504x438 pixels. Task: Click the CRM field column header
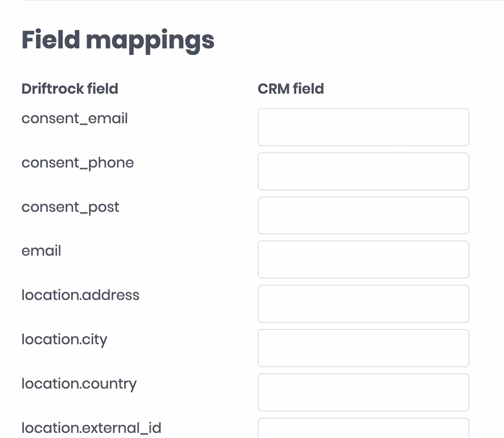tap(291, 89)
